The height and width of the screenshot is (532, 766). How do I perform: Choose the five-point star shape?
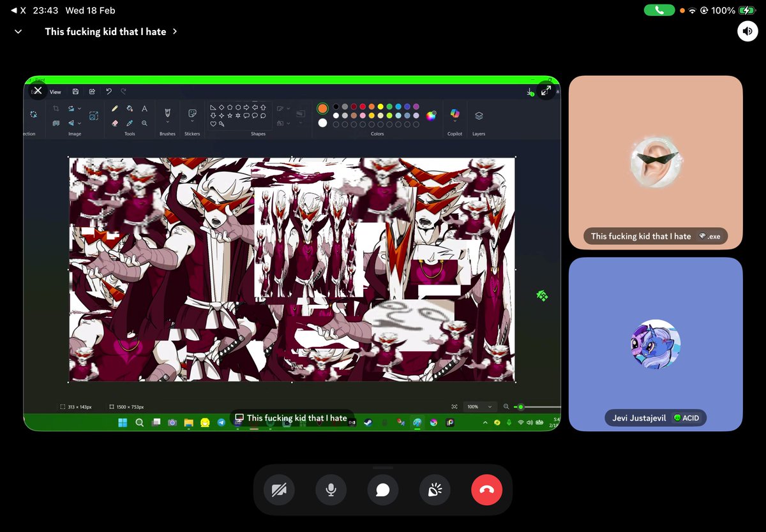click(229, 115)
